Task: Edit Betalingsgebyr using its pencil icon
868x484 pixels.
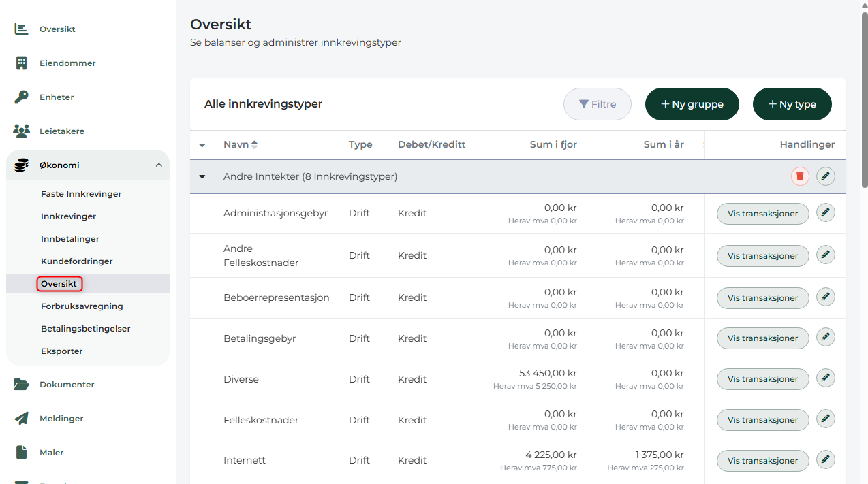Action: [x=825, y=336]
